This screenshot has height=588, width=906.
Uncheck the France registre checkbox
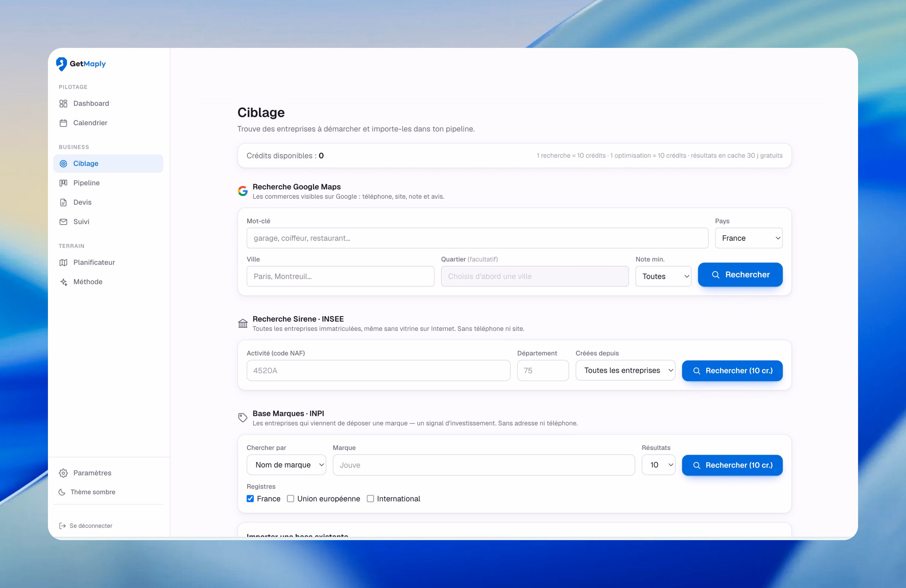[x=250, y=498]
